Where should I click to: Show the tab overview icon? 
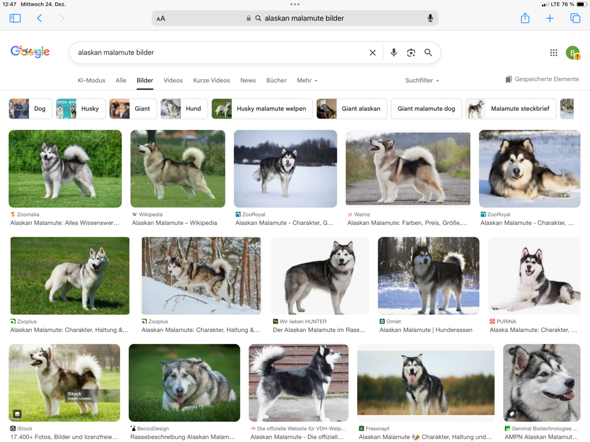point(575,18)
